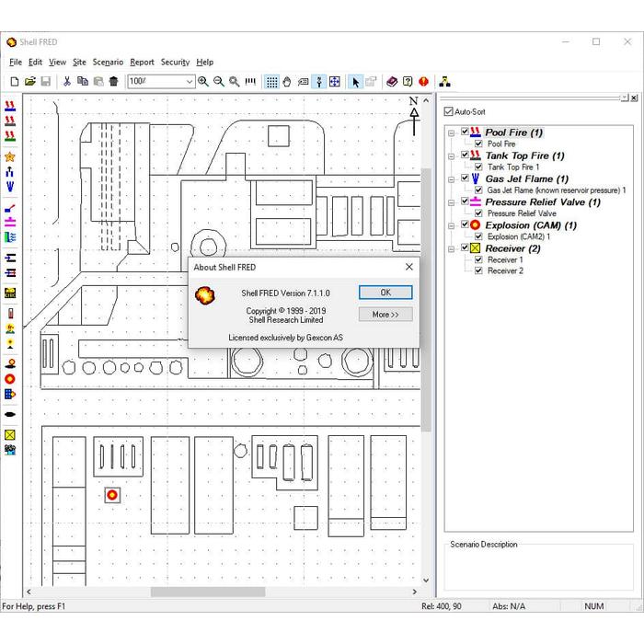Activate the hand pan tool

point(287,82)
